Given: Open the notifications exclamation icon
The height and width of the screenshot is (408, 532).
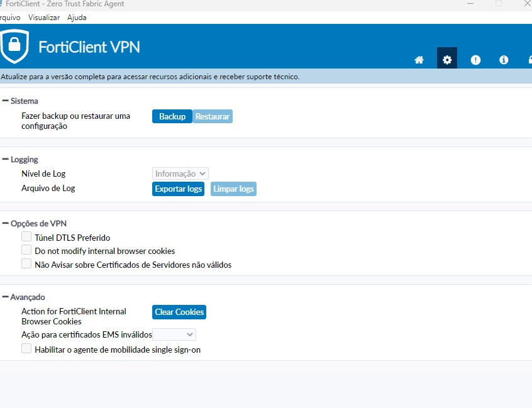Looking at the screenshot, I should tap(475, 60).
